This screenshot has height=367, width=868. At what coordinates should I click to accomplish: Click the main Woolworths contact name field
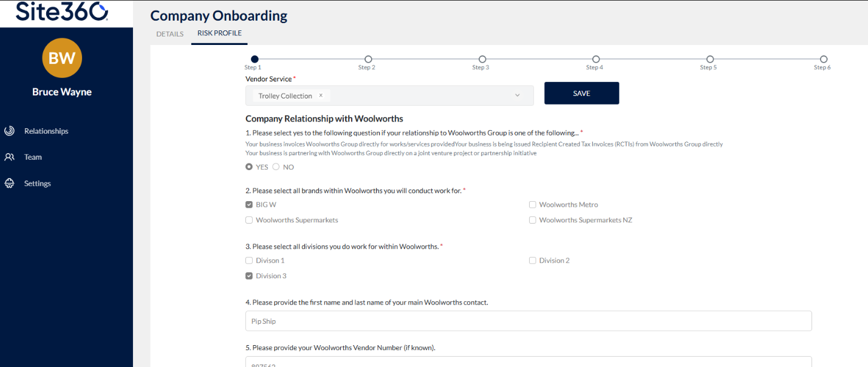(x=528, y=321)
